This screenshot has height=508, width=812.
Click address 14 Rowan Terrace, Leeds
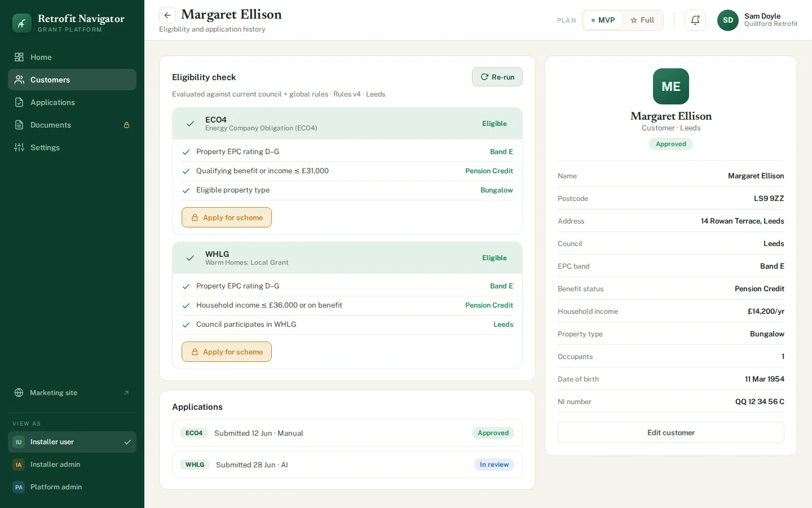pyautogui.click(x=743, y=221)
